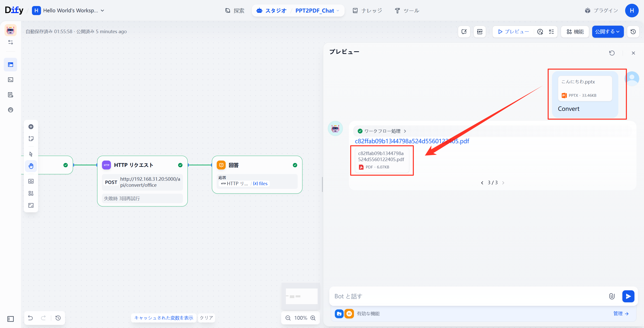Select the pointer mode tool
The height and width of the screenshot is (328, 644).
31,154
